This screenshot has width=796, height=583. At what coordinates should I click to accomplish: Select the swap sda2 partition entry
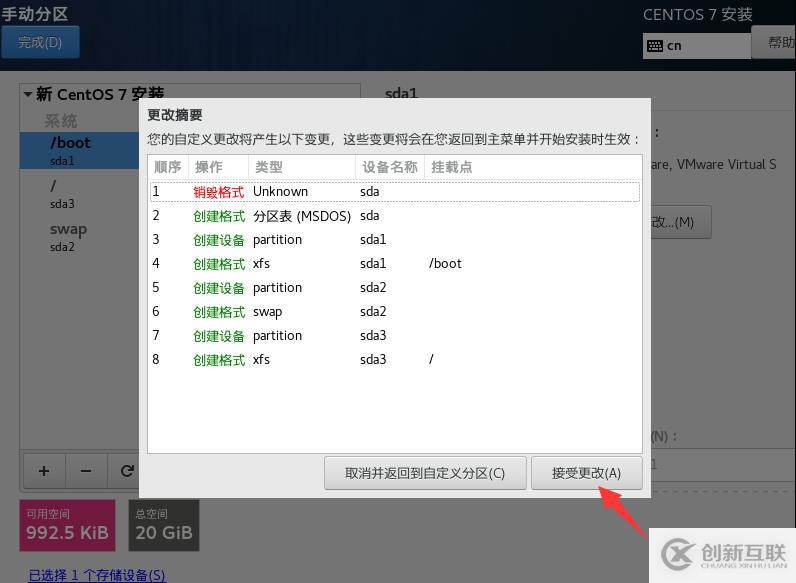pyautogui.click(x=80, y=237)
